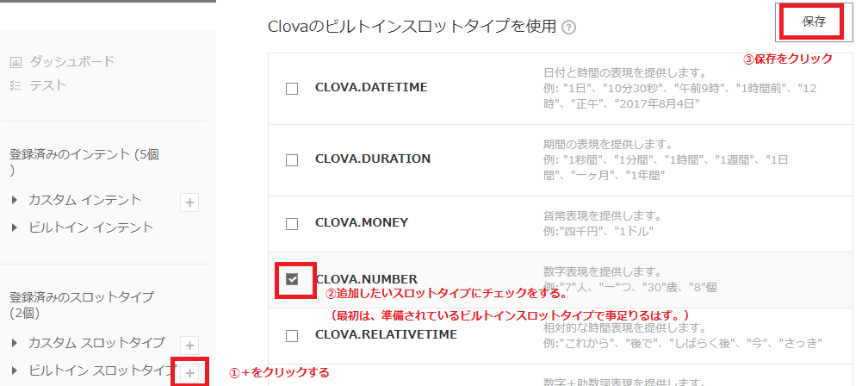Viewport: 868px width, 386px height.
Task: Click the ダッシュボード chart icon
Action: coord(16,62)
